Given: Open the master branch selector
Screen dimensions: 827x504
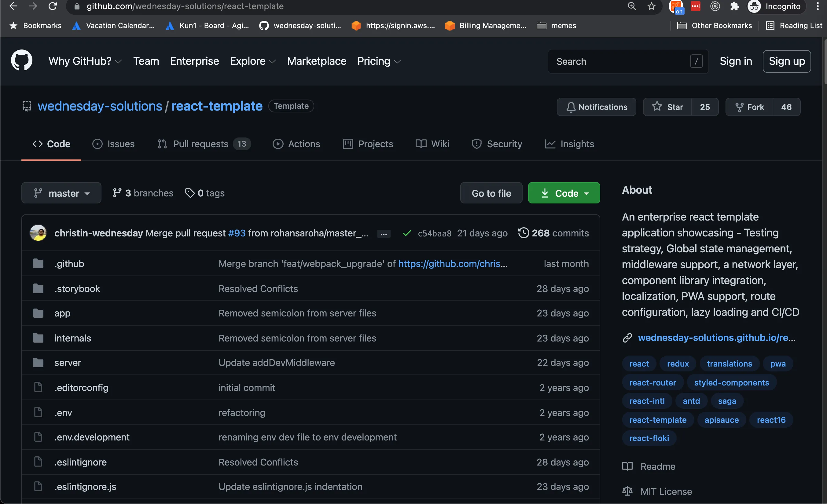Looking at the screenshot, I should point(61,193).
